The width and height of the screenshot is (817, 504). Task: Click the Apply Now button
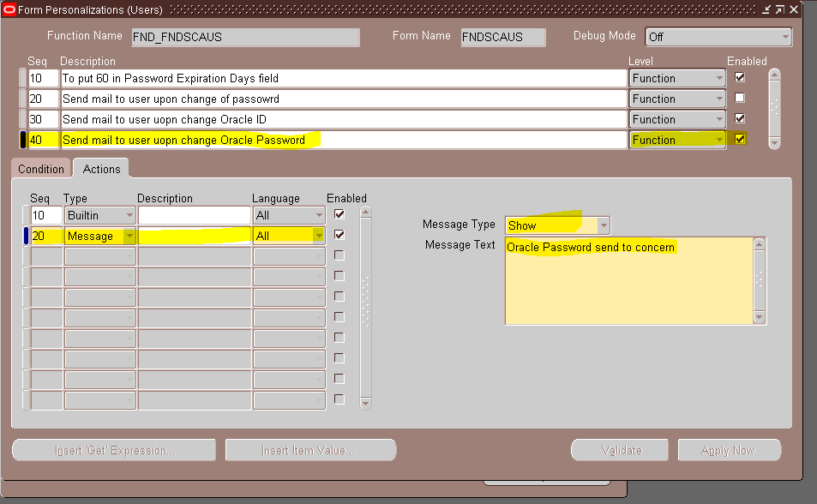(x=729, y=449)
